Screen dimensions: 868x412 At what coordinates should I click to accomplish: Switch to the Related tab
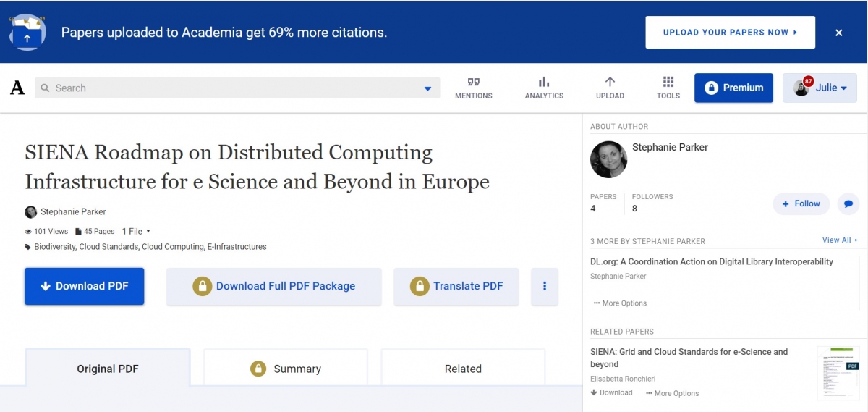(x=463, y=369)
